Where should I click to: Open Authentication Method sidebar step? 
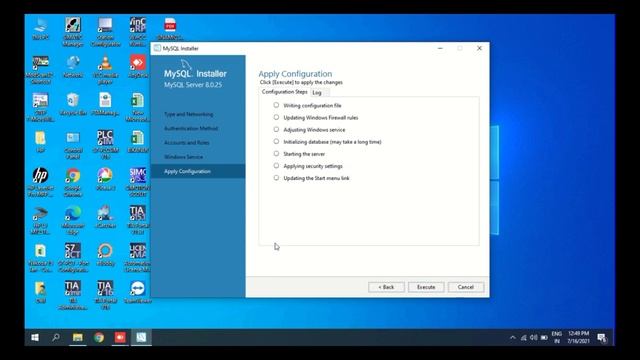pos(191,128)
